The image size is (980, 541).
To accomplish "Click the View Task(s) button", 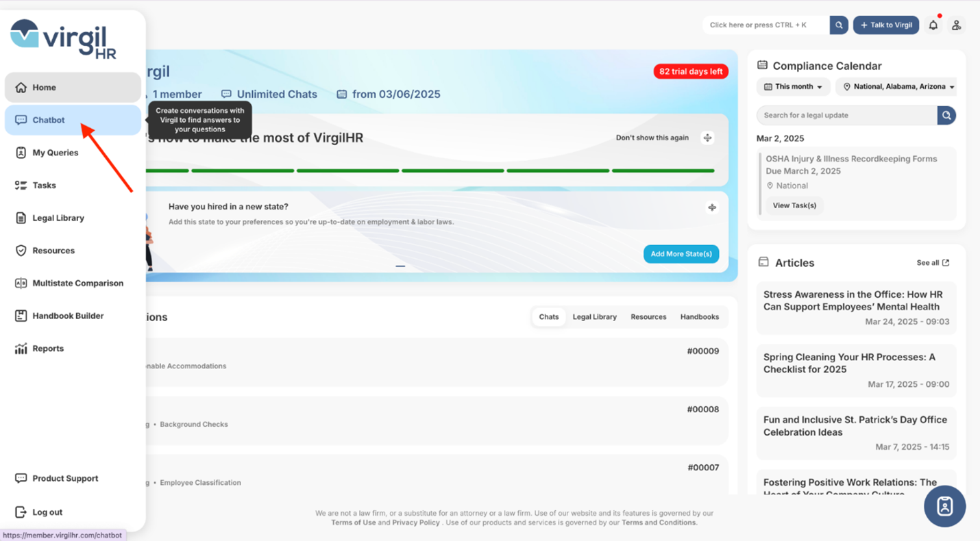I will point(794,205).
